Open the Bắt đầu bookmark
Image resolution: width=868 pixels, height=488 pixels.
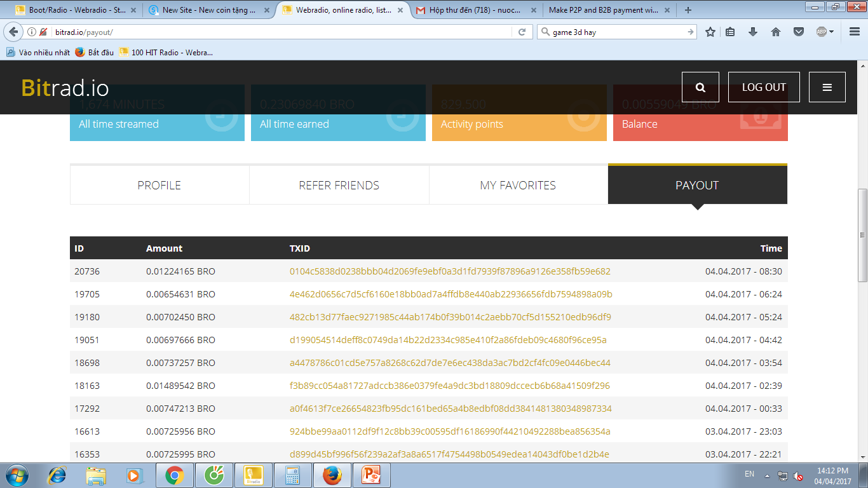click(x=95, y=52)
